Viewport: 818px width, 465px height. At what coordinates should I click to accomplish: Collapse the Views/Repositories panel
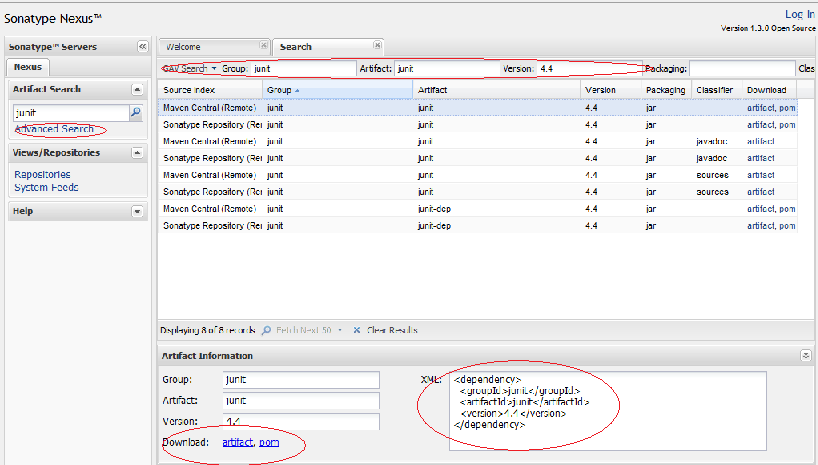[x=137, y=153]
